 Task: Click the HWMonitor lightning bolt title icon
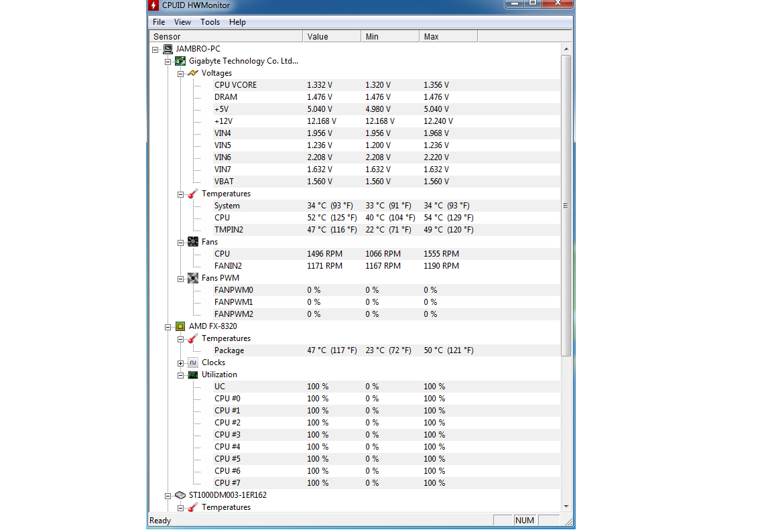point(153,5)
